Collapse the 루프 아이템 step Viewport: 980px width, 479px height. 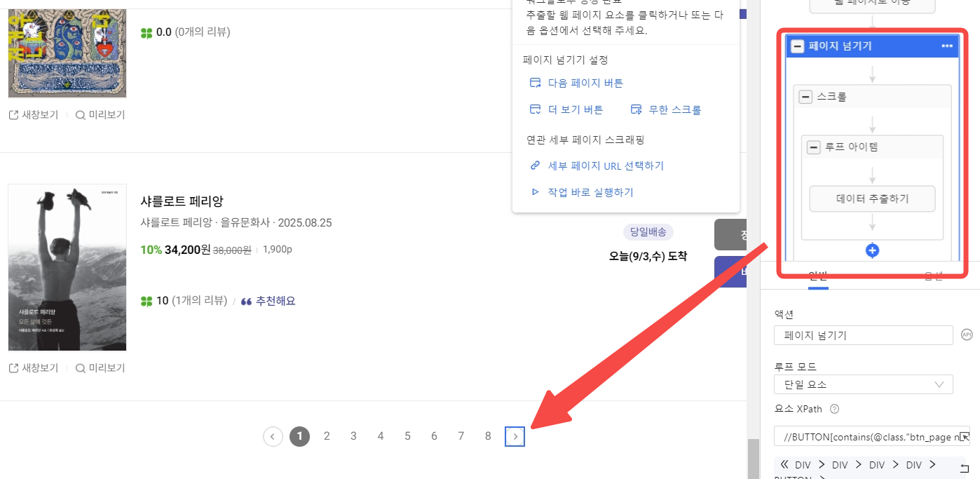[x=813, y=147]
